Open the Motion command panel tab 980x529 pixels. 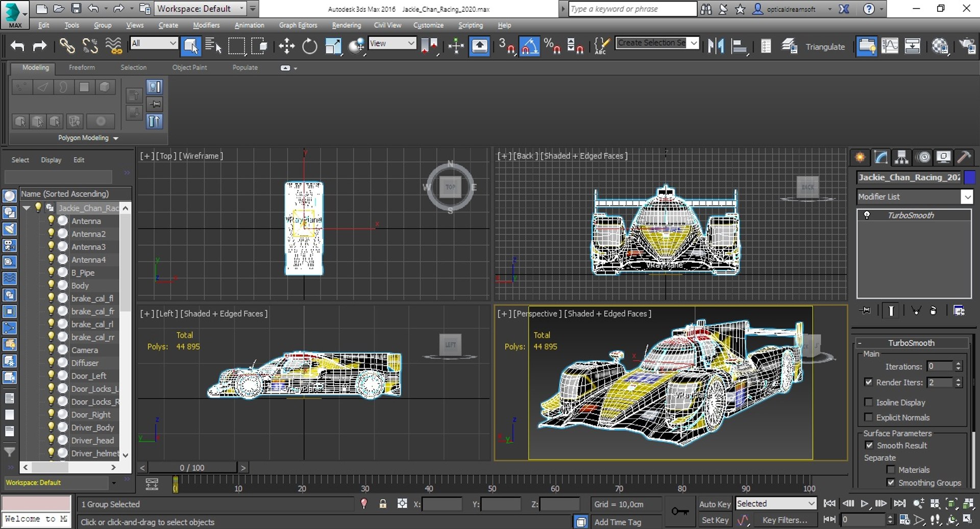923,157
